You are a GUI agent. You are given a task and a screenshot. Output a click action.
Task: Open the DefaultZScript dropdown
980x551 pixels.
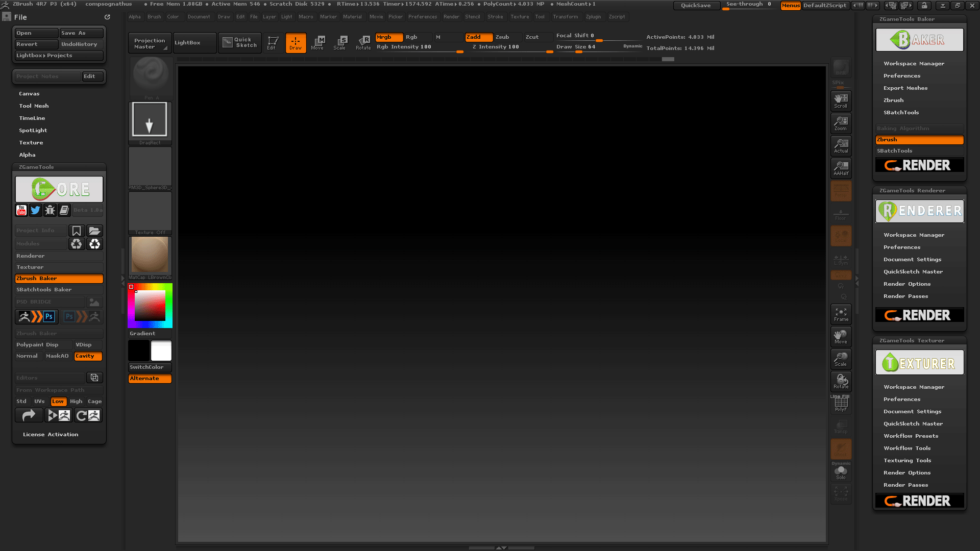824,6
